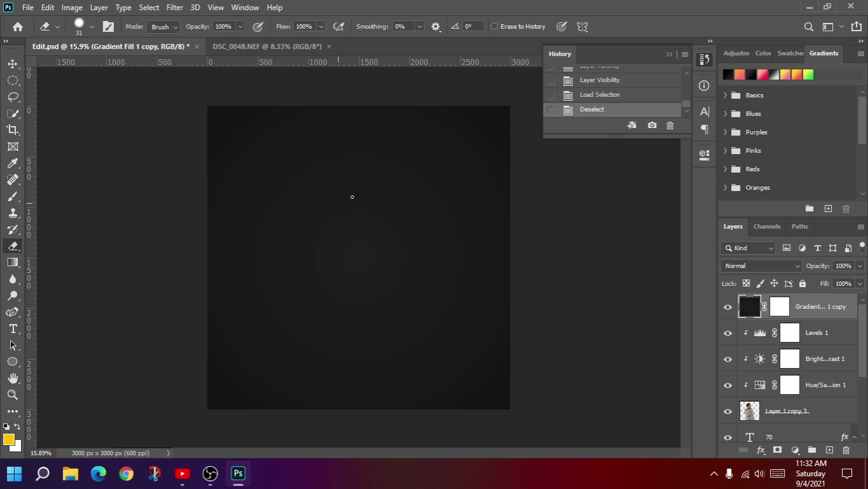Screen dimensions: 868x489
Task: Create new gradient in Gradients panel
Action: 828,209
